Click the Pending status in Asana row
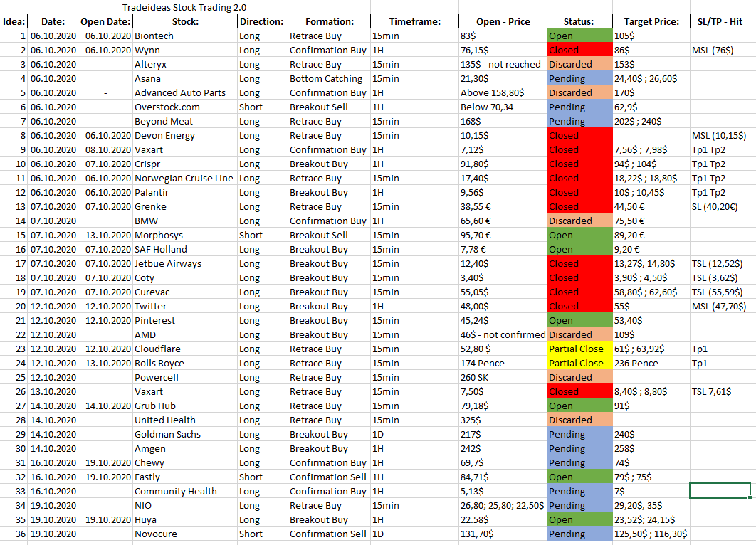Screen dimensions: 756x545 tap(579, 78)
